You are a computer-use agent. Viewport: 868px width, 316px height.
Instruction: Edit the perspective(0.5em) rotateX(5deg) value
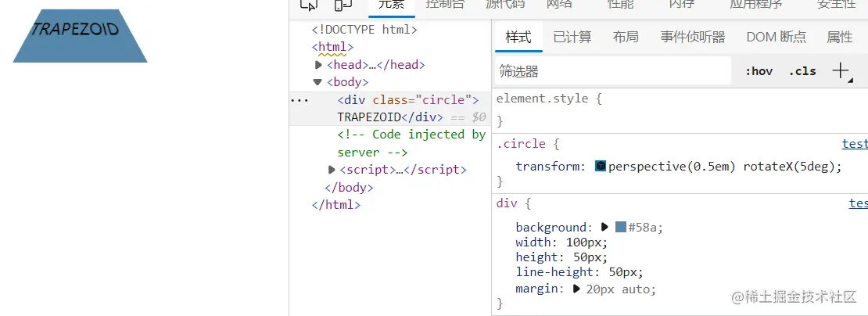pyautogui.click(x=723, y=167)
